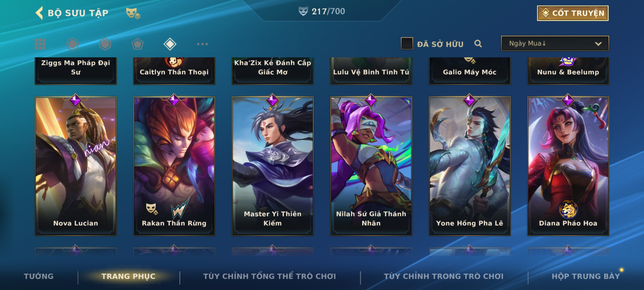Go back using the Bộ Sưu Tập arrow

(x=39, y=13)
